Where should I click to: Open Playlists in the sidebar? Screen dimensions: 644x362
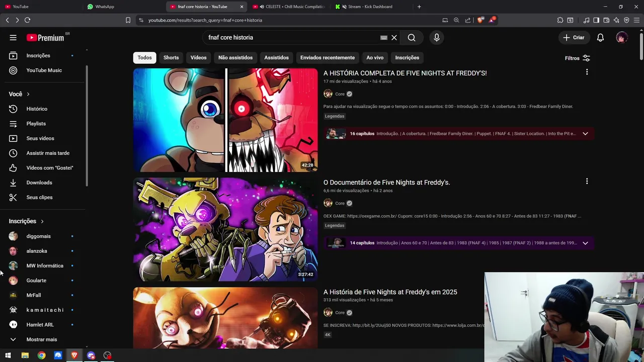click(42, 124)
